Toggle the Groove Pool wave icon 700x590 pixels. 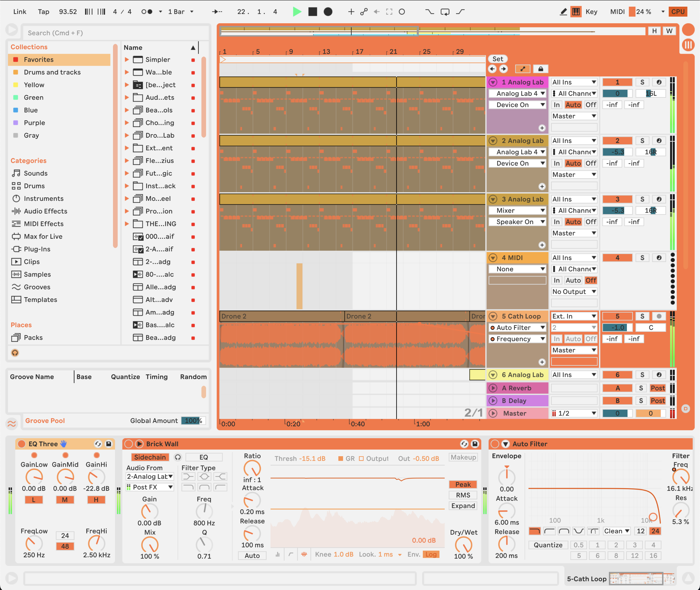tap(12, 424)
